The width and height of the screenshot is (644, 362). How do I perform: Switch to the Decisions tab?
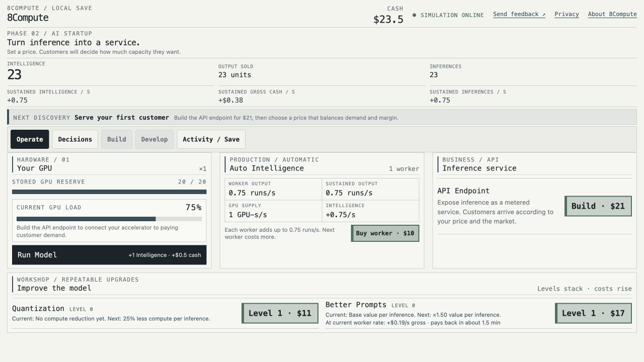(x=75, y=139)
